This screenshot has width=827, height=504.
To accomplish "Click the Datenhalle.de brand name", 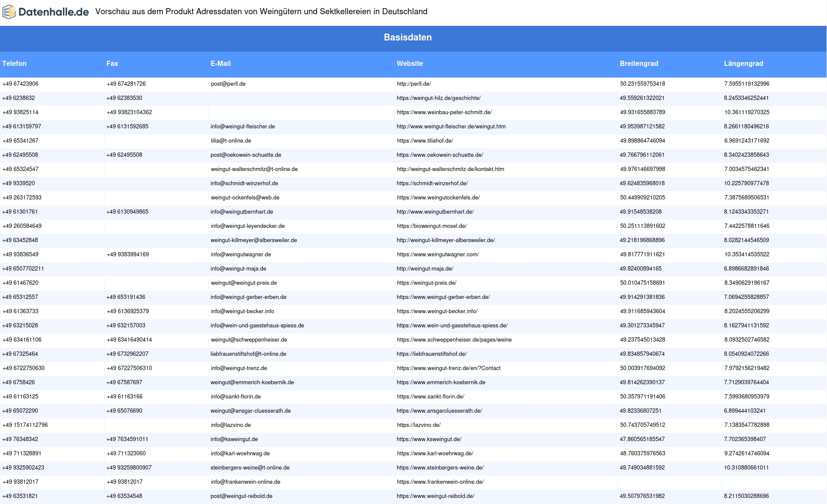I will (53, 12).
